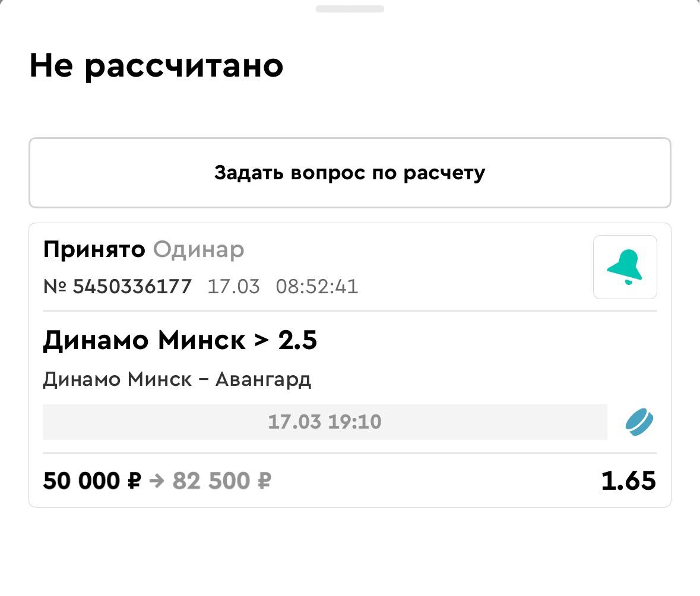Open the Динамо Минск – Авангард match
This screenshot has height=596, width=700.
[177, 379]
